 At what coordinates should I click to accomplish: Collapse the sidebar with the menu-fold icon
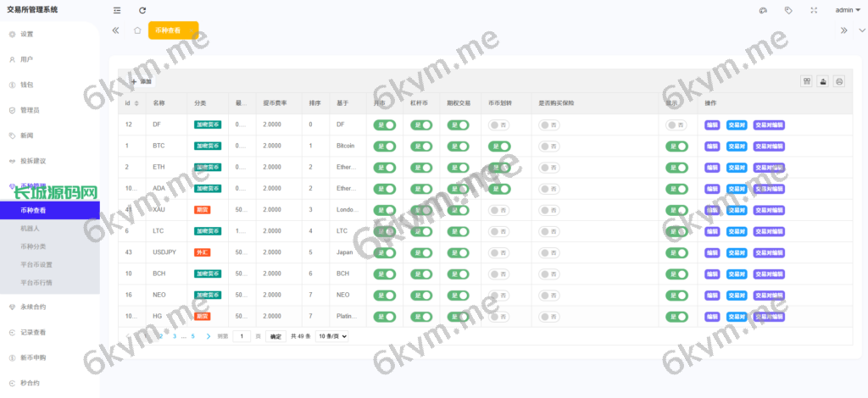pyautogui.click(x=117, y=10)
